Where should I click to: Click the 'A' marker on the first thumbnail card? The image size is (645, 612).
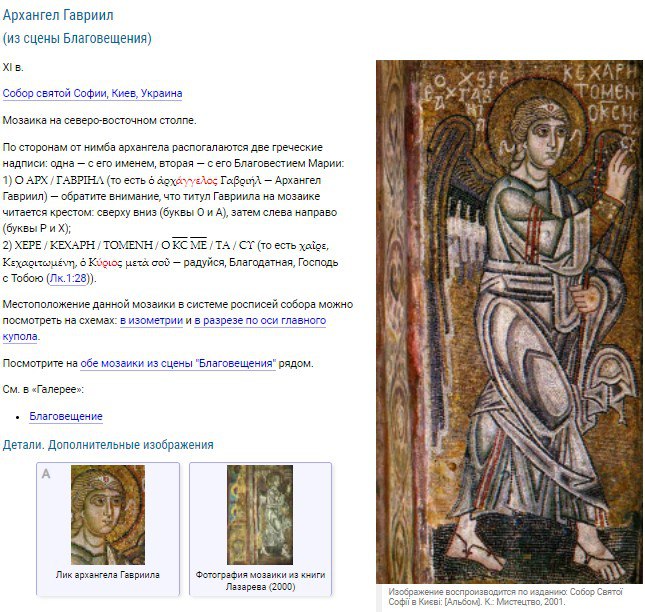tap(46, 474)
